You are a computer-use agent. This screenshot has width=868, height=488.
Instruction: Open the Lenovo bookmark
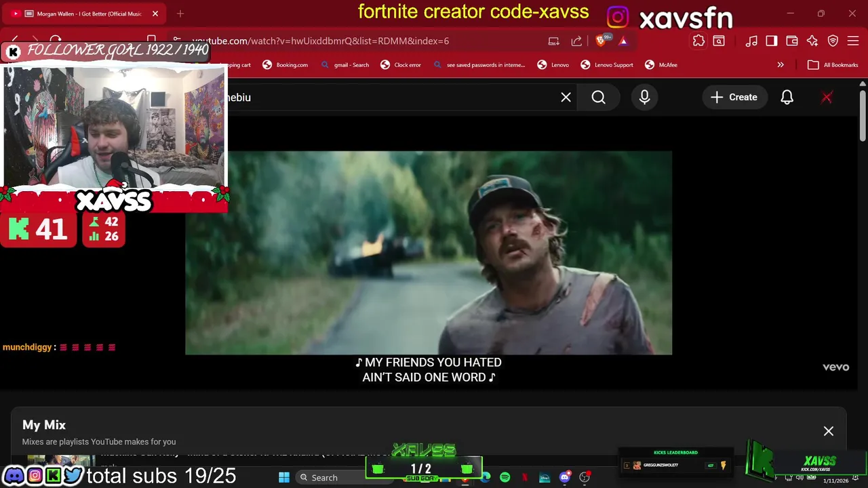tap(553, 65)
